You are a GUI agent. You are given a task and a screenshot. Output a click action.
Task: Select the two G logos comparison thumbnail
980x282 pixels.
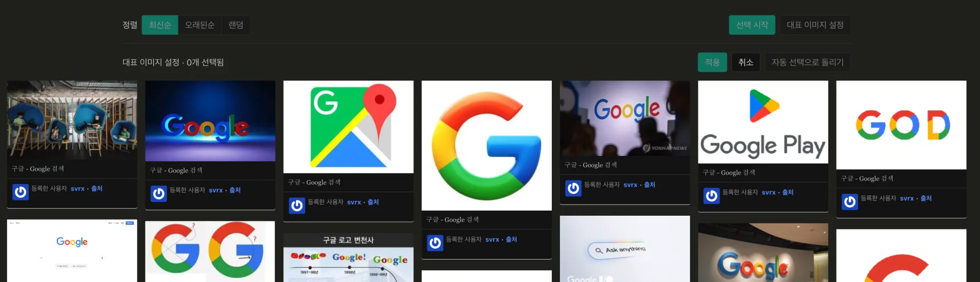click(x=210, y=252)
